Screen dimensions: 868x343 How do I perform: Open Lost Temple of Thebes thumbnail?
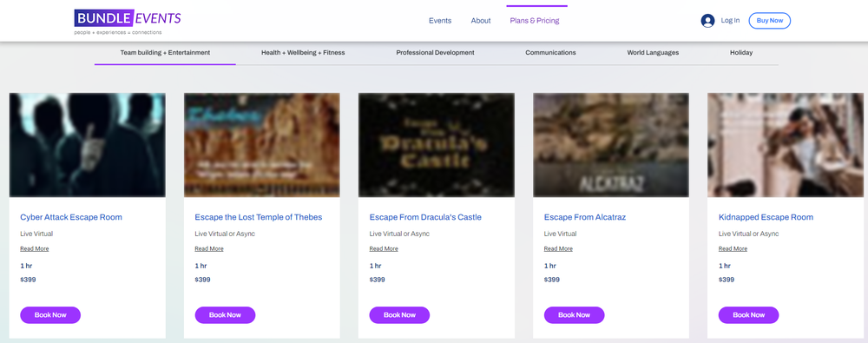(262, 145)
